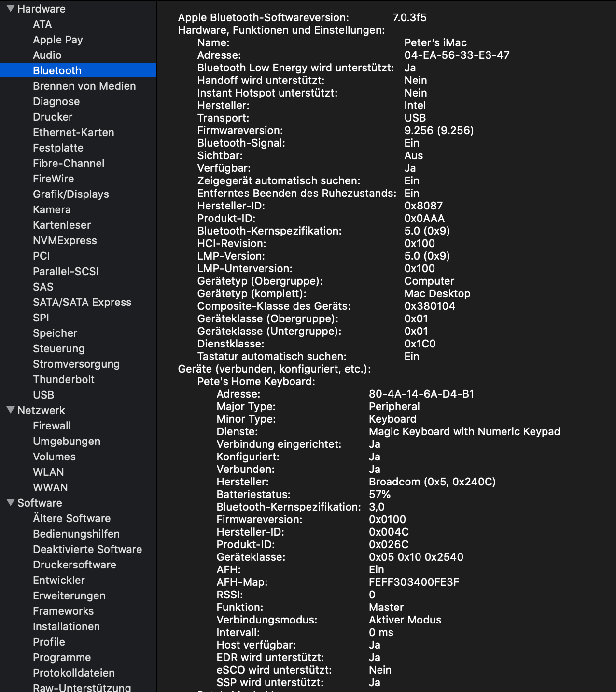Screen dimensions: 616x692
Task: Select Protokolldateien under Software
Action: [x=73, y=673]
